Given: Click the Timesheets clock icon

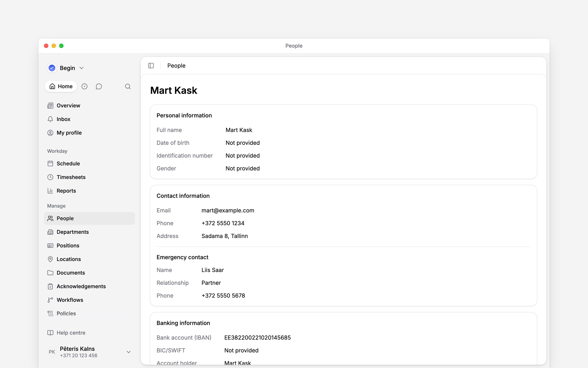Looking at the screenshot, I should (50, 177).
